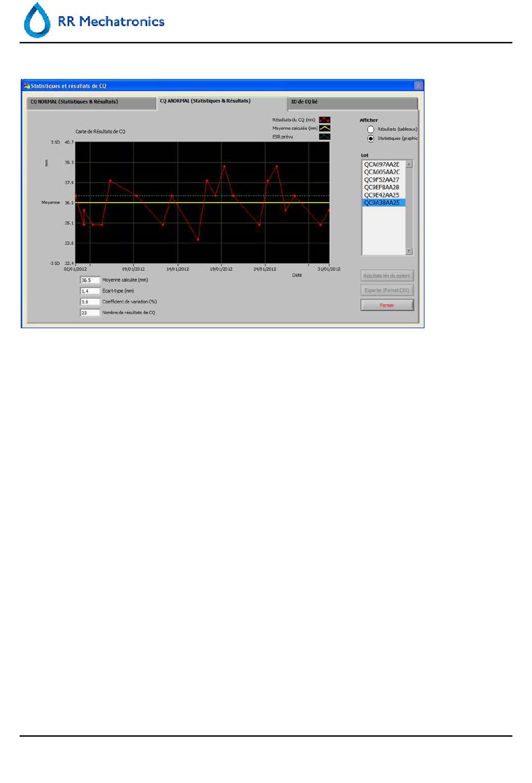Click Exporter (Format CSV) button
Screen dimensions: 532x783
click(x=387, y=290)
